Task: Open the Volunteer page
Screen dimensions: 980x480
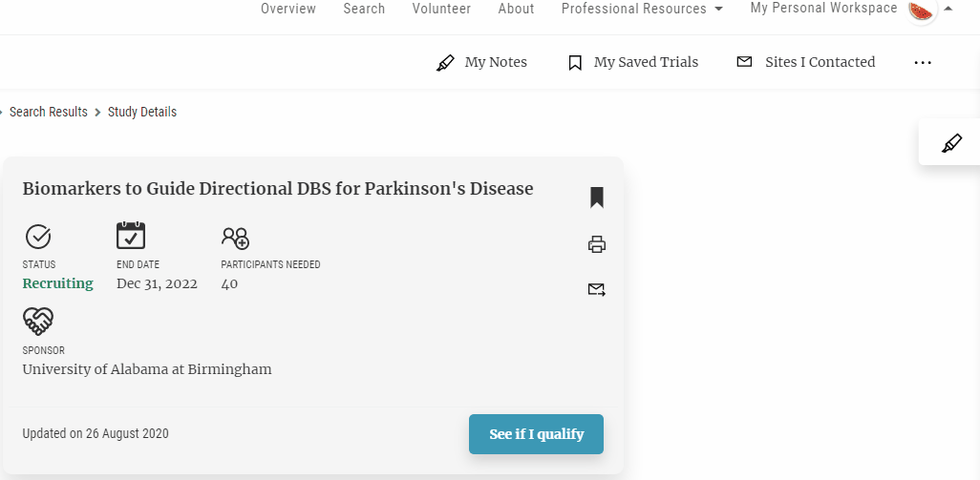Action: pyautogui.click(x=441, y=9)
